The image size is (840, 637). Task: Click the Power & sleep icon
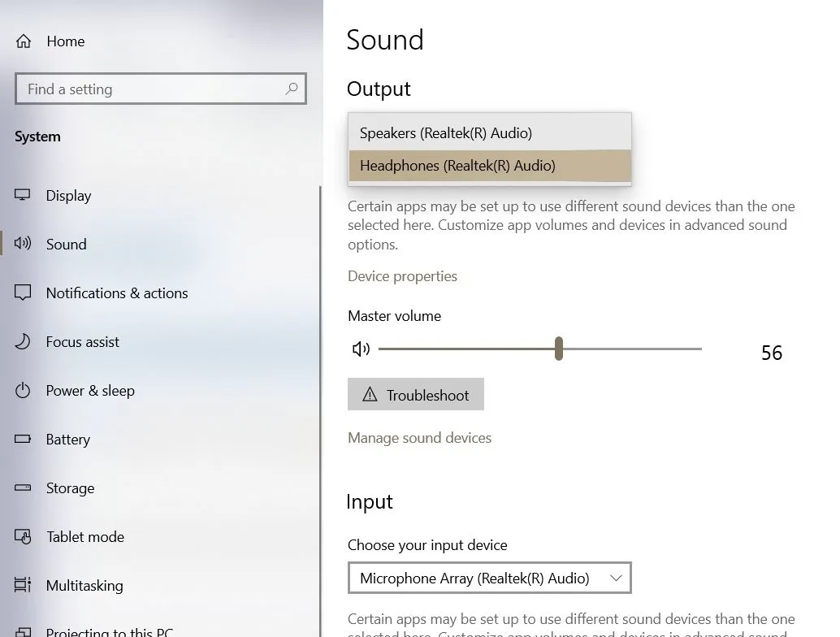pos(23,390)
